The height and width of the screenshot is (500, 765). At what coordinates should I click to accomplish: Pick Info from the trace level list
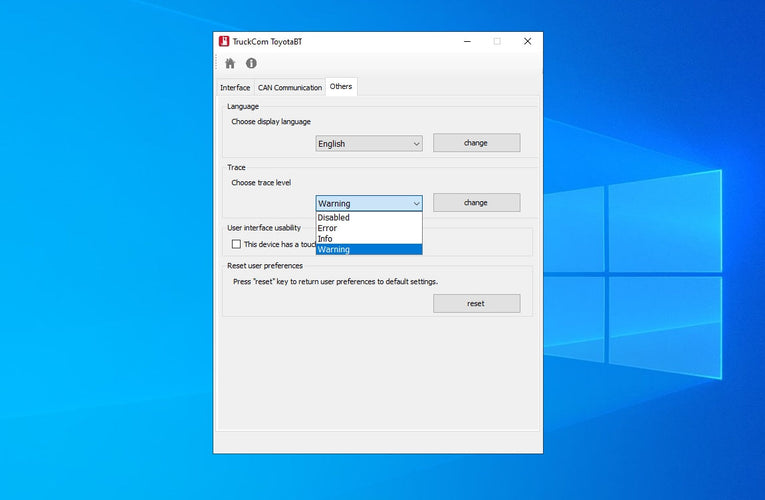[326, 239]
